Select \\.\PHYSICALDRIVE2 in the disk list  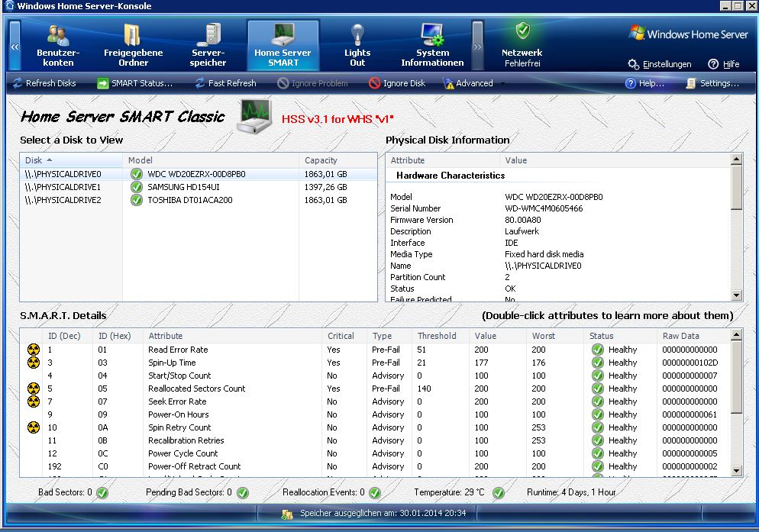pyautogui.click(x=199, y=200)
